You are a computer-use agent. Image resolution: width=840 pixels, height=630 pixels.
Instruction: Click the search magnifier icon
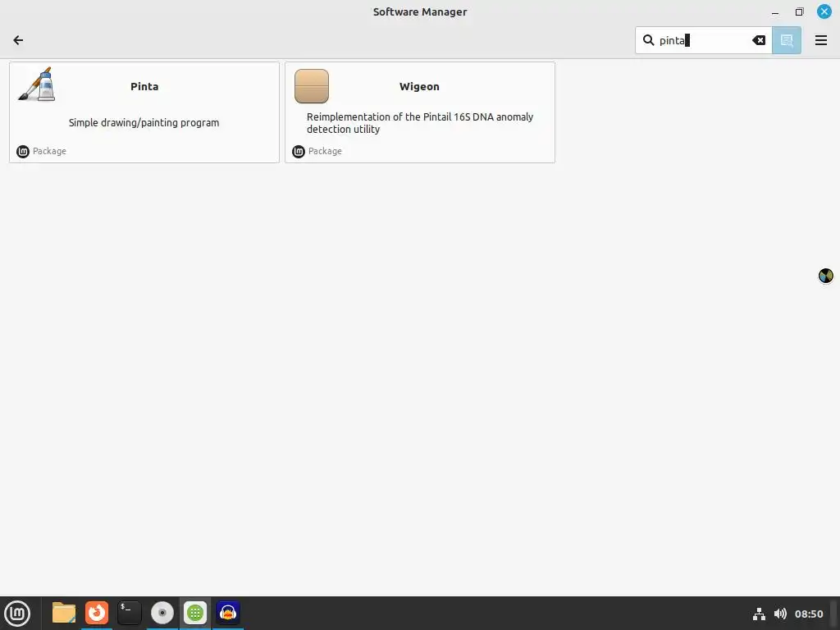[x=648, y=40]
